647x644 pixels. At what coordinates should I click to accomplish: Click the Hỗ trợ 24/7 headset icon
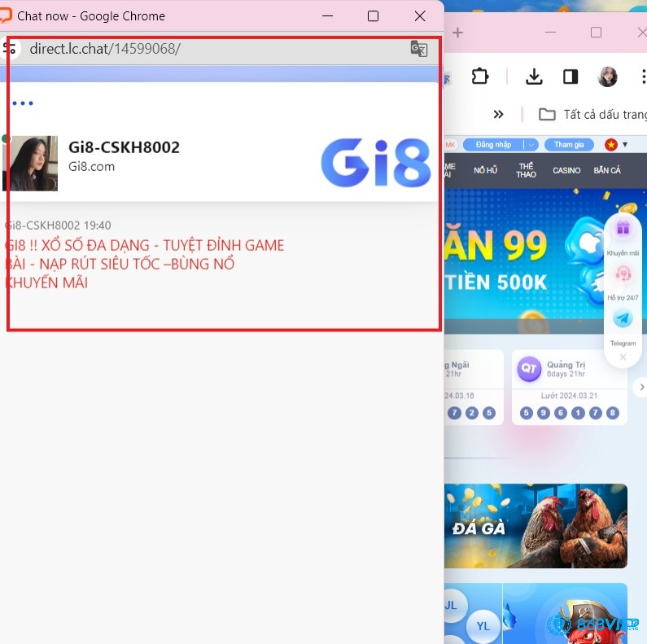tap(623, 274)
